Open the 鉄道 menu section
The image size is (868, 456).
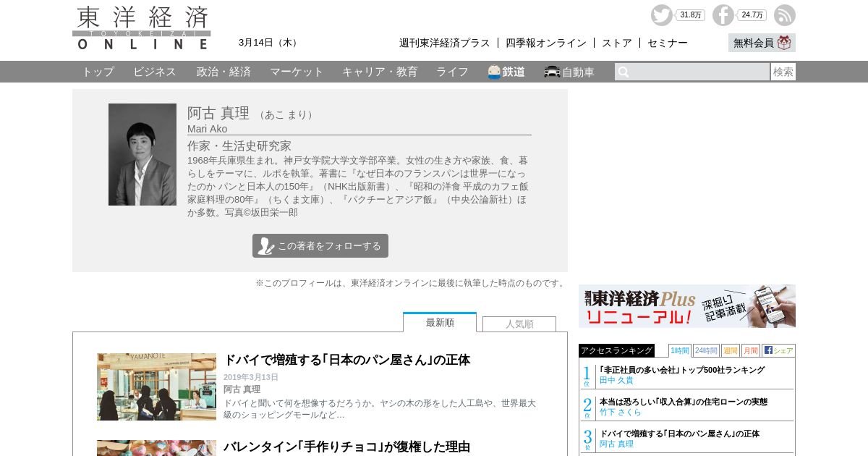click(506, 72)
